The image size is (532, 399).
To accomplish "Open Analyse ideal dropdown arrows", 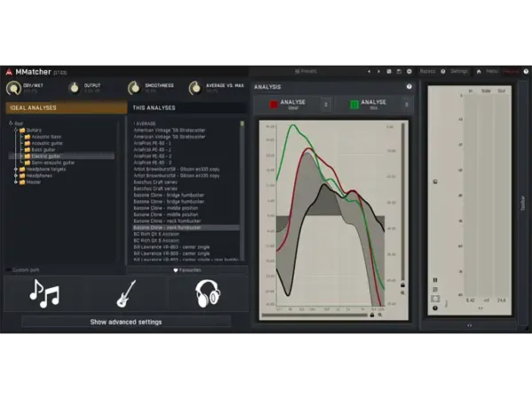I will tap(325, 105).
